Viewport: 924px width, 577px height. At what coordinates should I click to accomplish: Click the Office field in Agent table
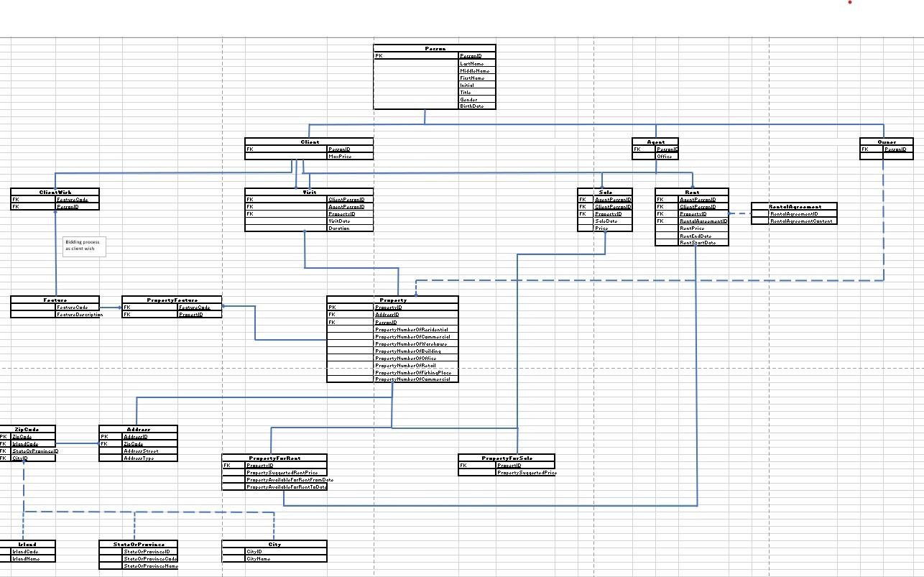point(666,156)
